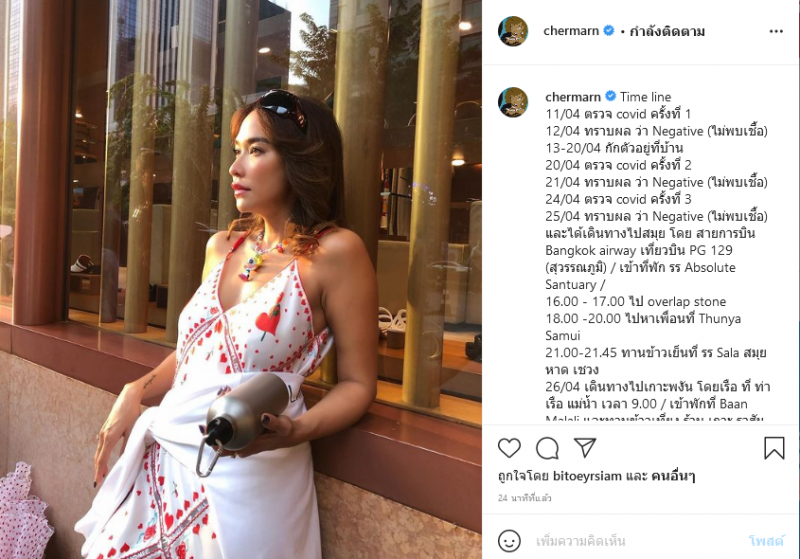Click the 24 minutes ago timestamp

pos(524,498)
